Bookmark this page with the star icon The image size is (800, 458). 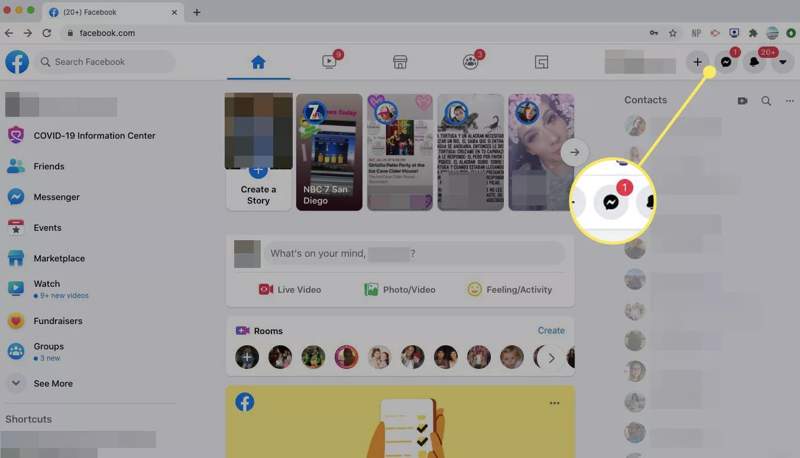(x=672, y=33)
